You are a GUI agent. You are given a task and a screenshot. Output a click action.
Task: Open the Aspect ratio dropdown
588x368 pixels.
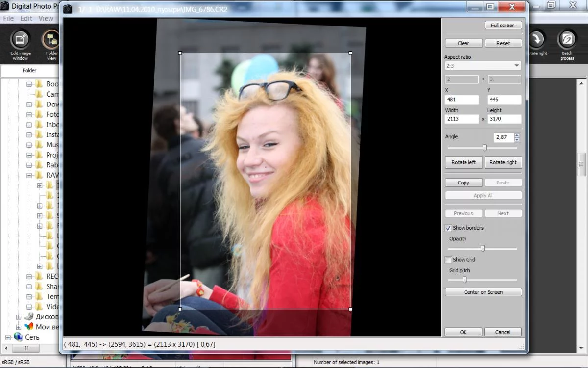(483, 66)
